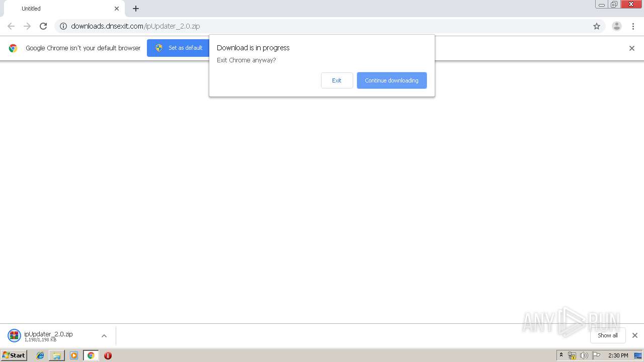Screen dimensions: 644x362
Task: View site information icon in address bar
Action: pos(63,26)
